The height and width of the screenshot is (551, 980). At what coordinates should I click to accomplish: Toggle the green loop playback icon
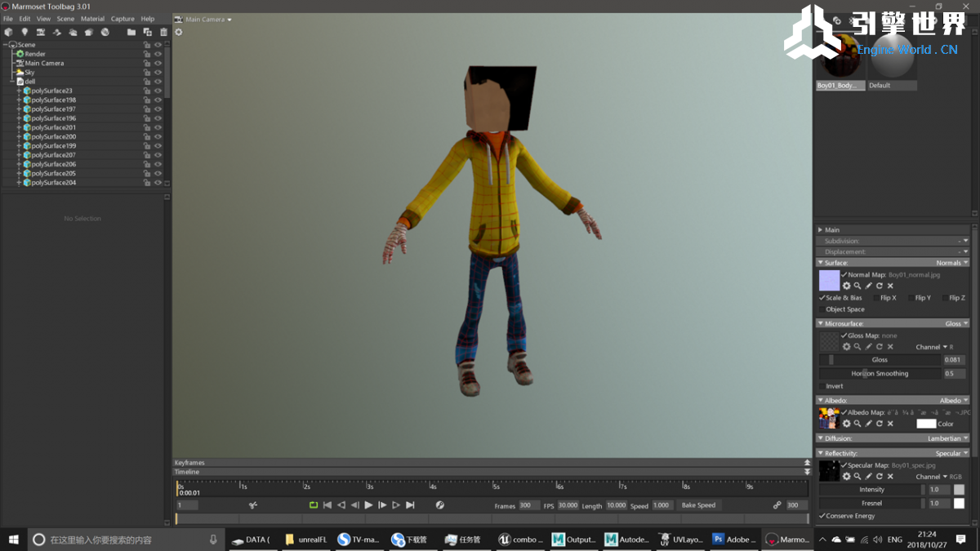click(314, 505)
